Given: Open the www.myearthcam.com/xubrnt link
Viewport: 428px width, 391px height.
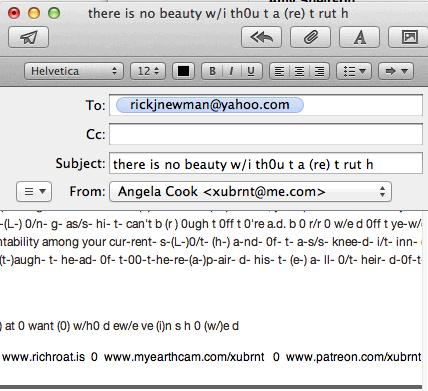Looking at the screenshot, I should pyautogui.click(x=184, y=357).
